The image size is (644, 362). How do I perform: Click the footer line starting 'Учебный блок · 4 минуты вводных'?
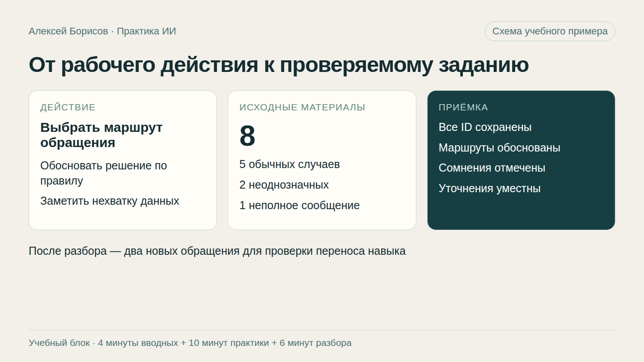(190, 343)
